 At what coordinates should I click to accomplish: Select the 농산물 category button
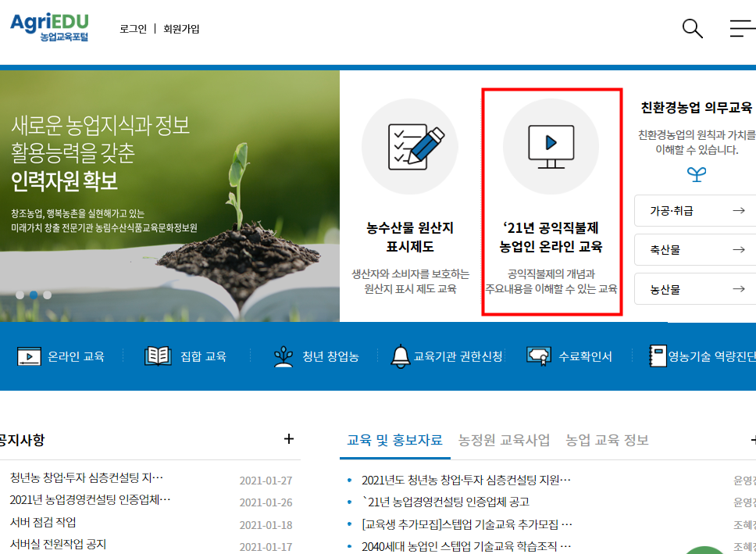(695, 289)
